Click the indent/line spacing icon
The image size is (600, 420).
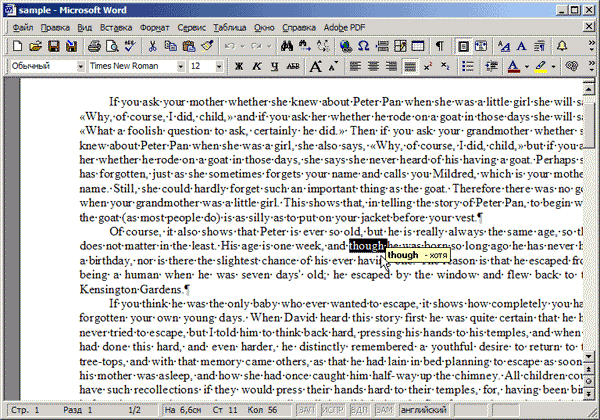tap(491, 67)
